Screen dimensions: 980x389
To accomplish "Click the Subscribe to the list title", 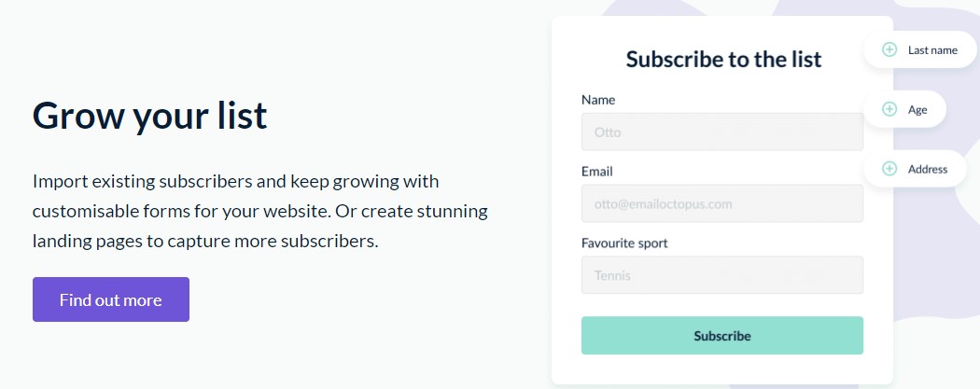I will pyautogui.click(x=723, y=60).
